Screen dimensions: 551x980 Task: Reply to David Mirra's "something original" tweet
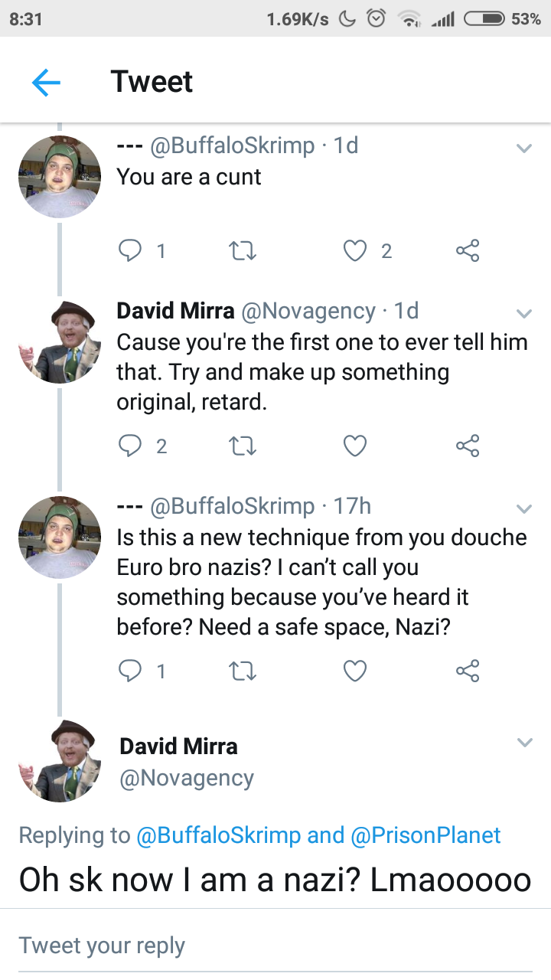point(131,446)
